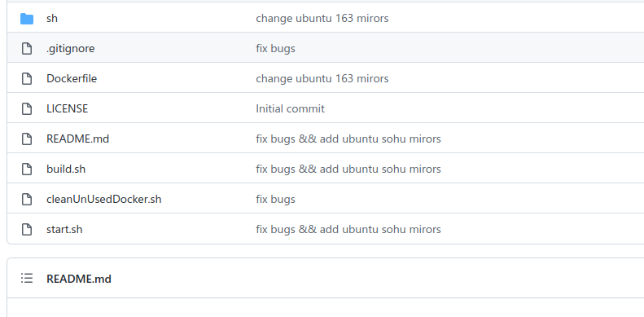Open the README outline list icon
This screenshot has width=644, height=317.
[x=27, y=279]
